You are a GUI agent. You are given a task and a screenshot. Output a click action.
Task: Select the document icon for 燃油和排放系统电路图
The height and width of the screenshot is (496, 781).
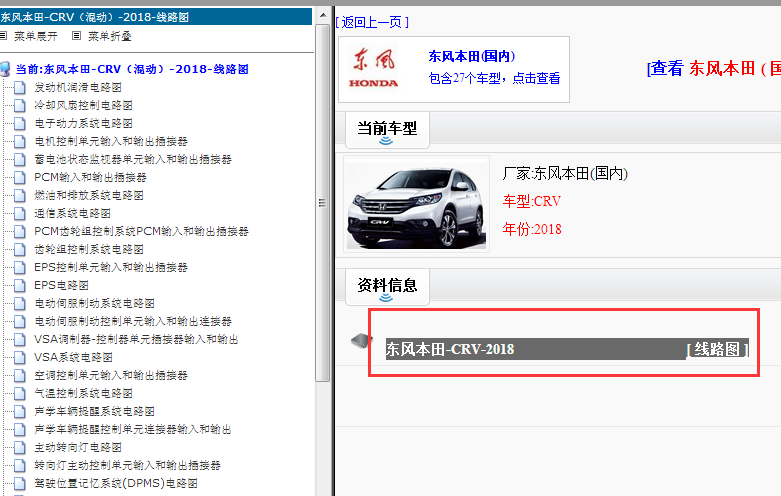tap(20, 195)
